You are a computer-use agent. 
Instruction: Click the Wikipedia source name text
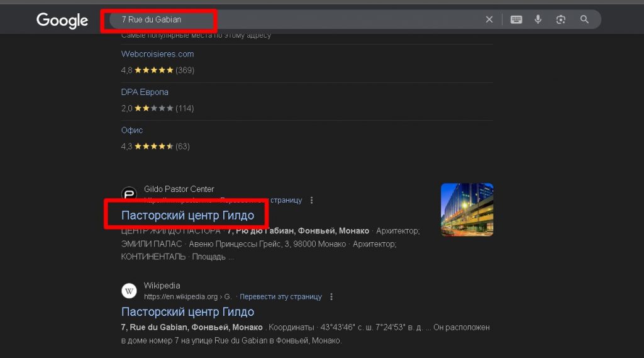(162, 285)
